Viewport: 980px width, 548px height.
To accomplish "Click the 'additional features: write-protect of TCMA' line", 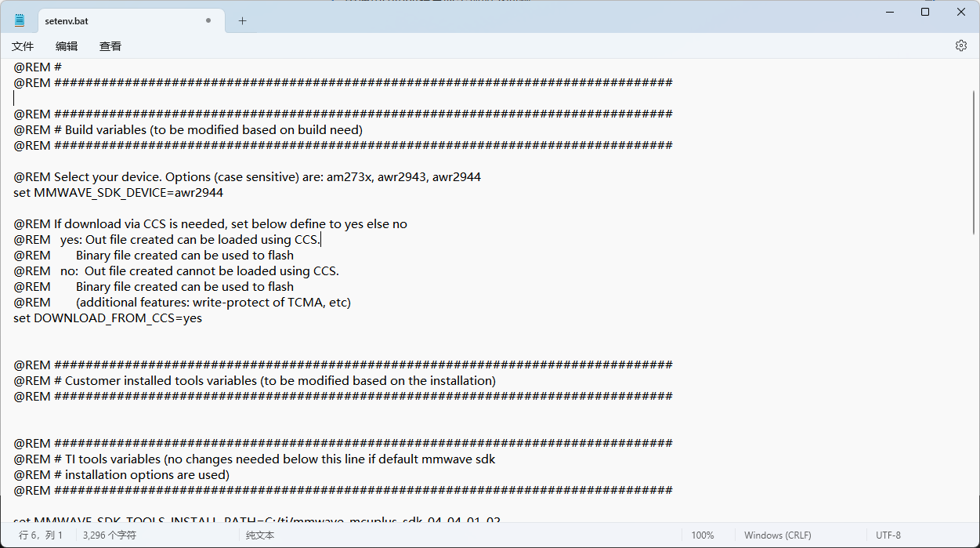I will [182, 302].
